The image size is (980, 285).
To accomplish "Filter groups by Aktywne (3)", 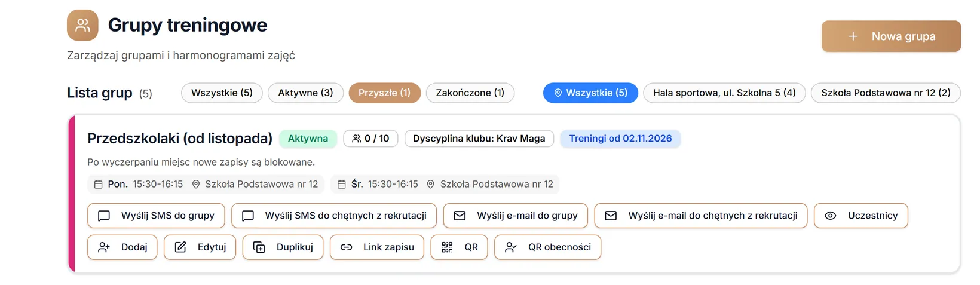I will (305, 93).
